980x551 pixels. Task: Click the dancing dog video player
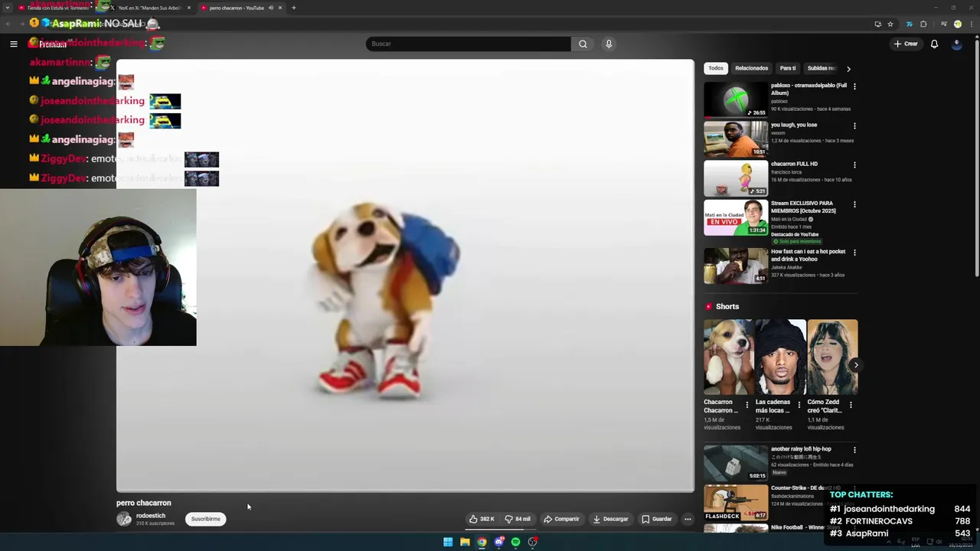[405, 275]
